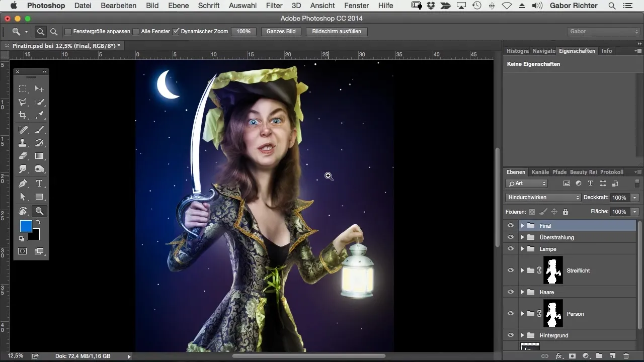Open the Auswahl menu
The image size is (644, 362).
click(x=242, y=6)
